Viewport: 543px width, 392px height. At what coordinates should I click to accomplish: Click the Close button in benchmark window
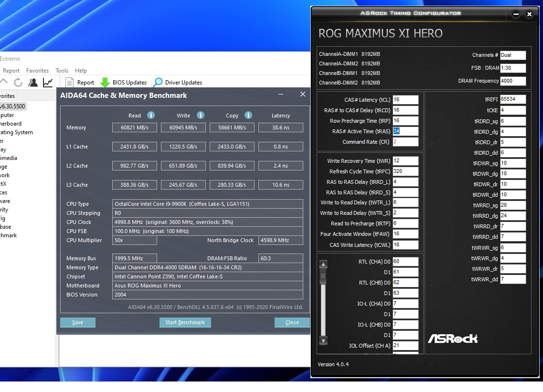click(x=292, y=322)
